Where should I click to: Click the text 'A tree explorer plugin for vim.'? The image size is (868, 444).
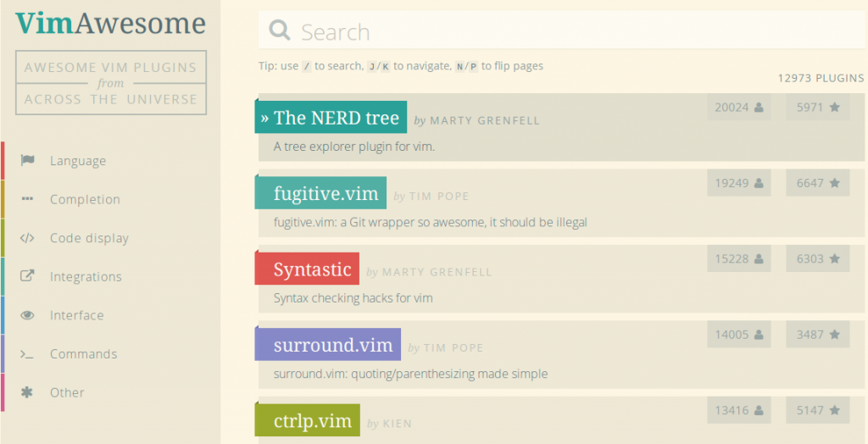[x=354, y=147]
